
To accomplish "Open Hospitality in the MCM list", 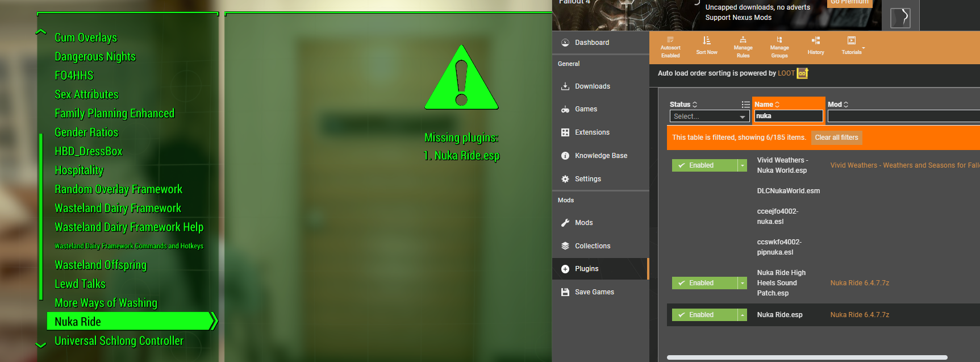I will (x=79, y=170).
